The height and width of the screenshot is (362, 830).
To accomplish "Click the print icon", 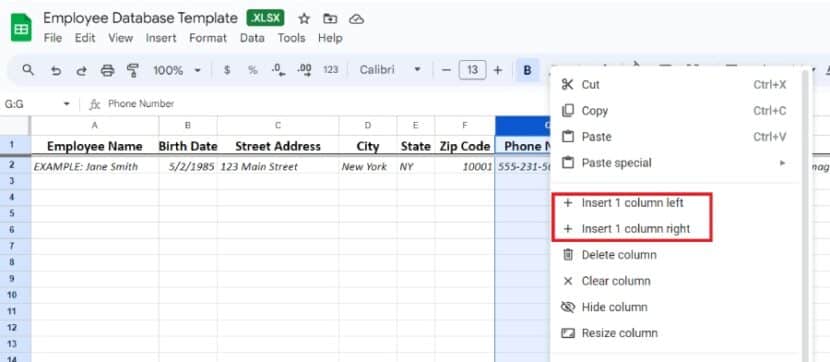I will [107, 70].
